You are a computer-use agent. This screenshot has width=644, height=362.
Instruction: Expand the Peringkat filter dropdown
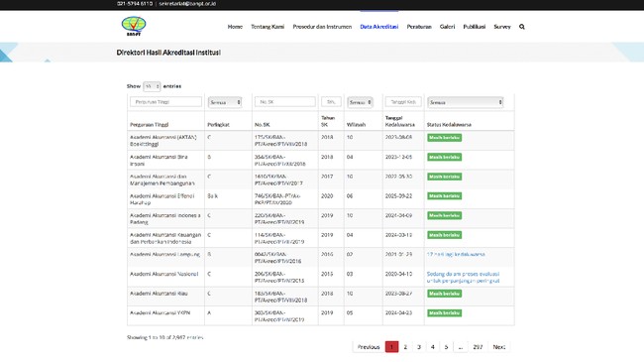click(225, 102)
